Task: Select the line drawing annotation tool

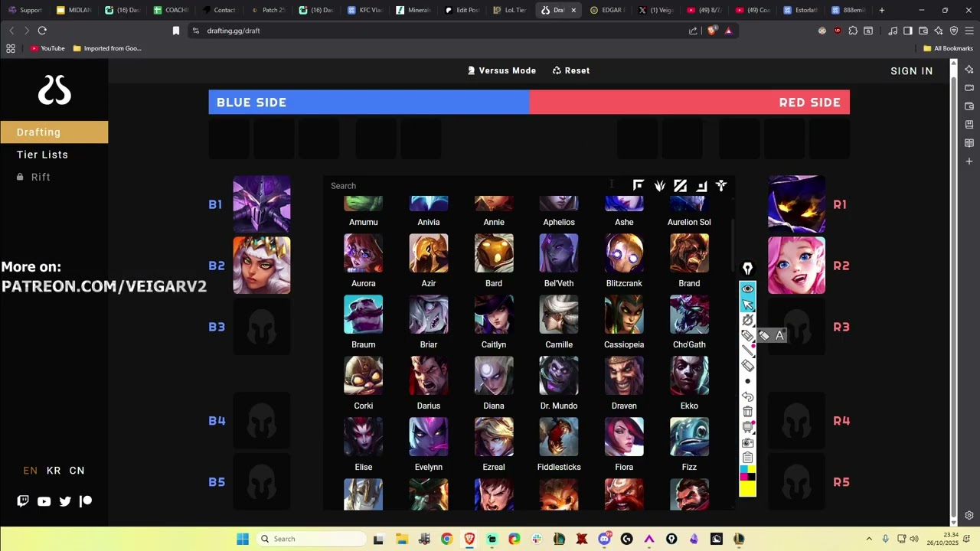Action: 748,350
